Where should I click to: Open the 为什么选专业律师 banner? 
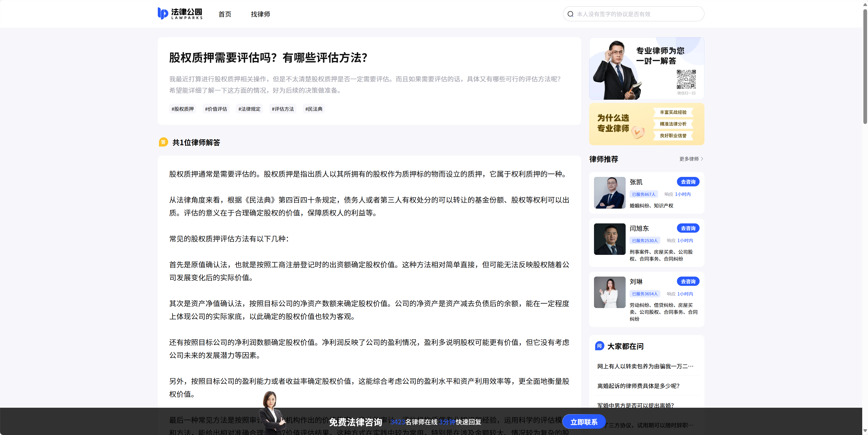646,124
